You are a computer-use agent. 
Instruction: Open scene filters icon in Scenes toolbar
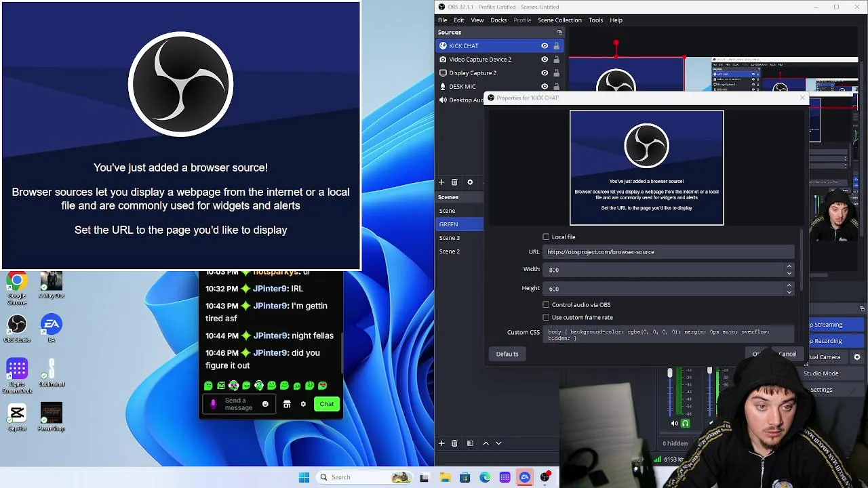[x=470, y=443]
